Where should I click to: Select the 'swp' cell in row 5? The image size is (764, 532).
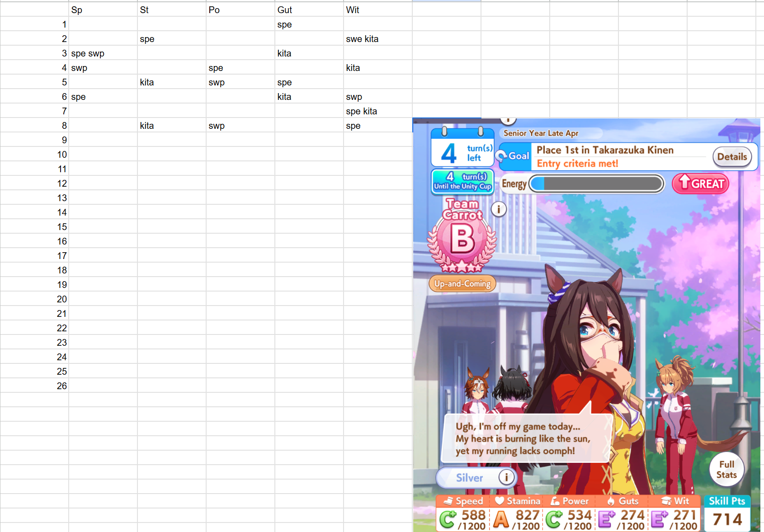[241, 82]
